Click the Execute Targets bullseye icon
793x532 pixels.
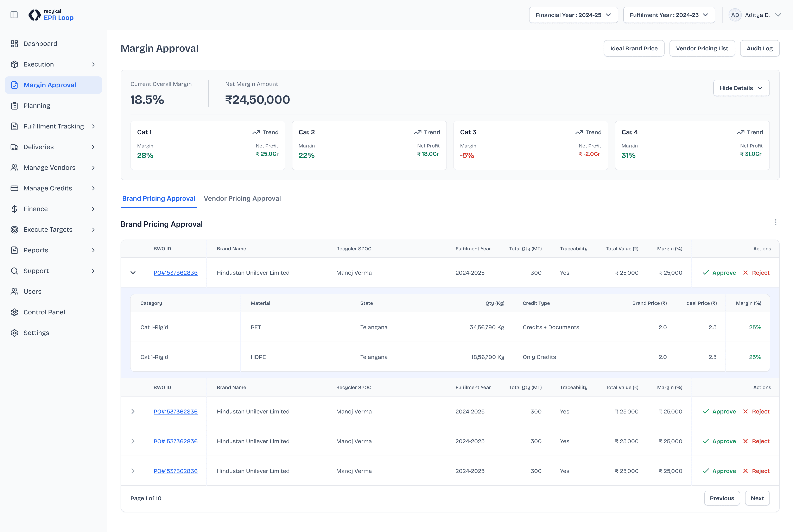click(x=14, y=230)
